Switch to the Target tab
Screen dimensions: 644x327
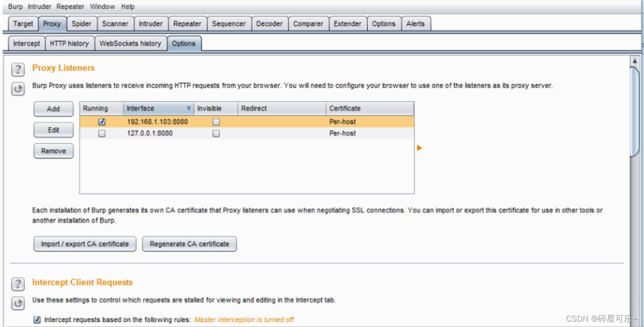pos(23,24)
